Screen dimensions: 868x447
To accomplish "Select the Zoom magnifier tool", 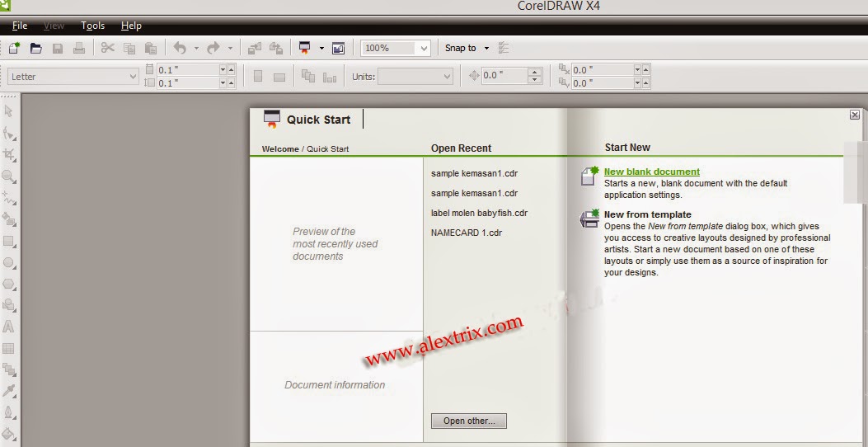I will click(x=9, y=176).
